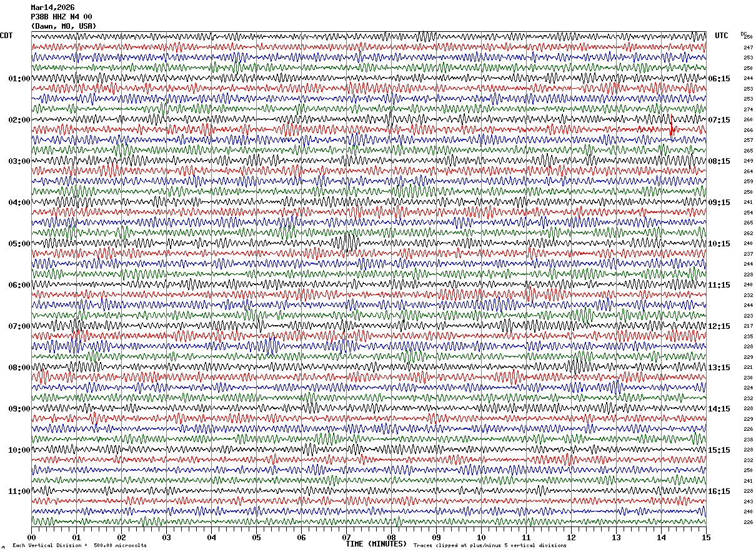Click minute tick label "09" on the time axis
Screen dimensions: 756x554
click(x=436, y=537)
